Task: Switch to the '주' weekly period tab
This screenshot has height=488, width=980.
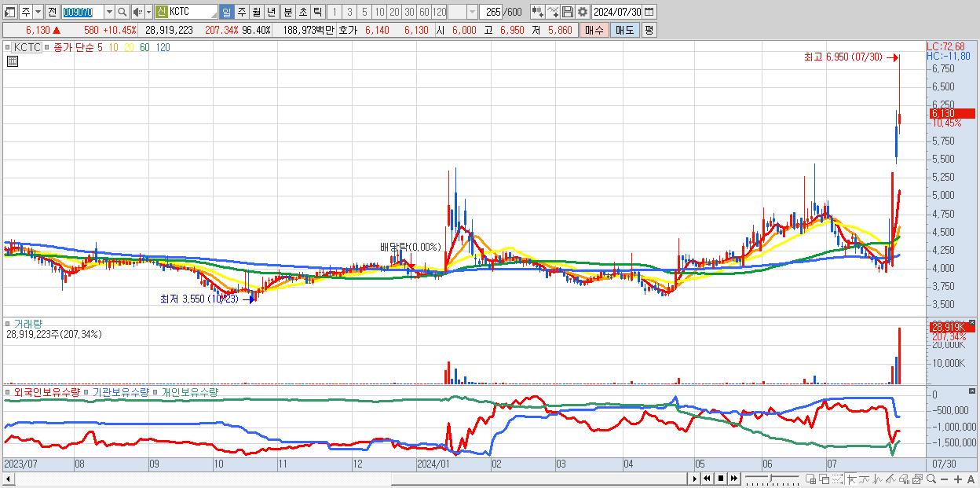Action: (x=241, y=12)
